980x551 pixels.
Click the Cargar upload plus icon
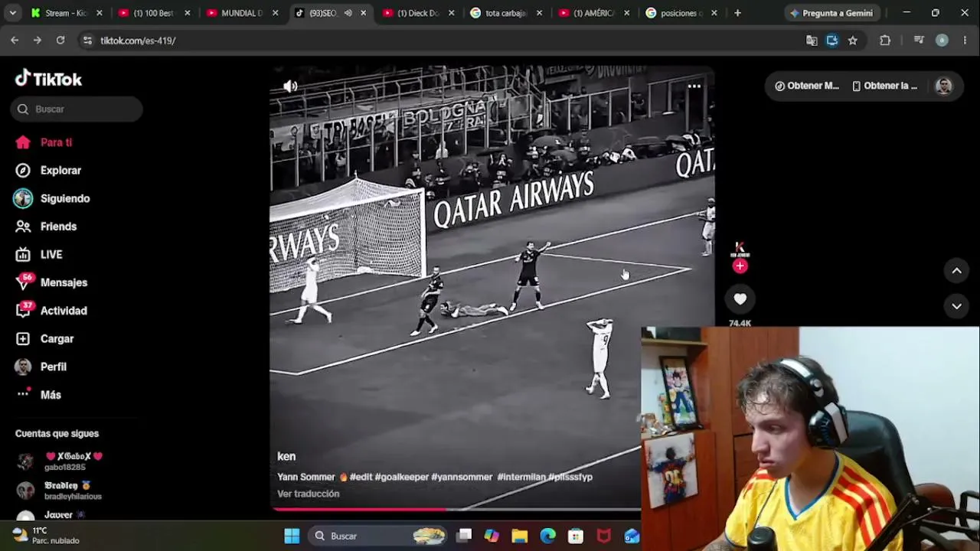coord(23,339)
